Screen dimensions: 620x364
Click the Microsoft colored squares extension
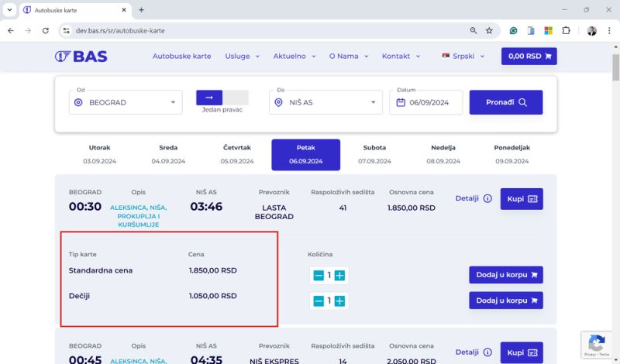point(548,30)
